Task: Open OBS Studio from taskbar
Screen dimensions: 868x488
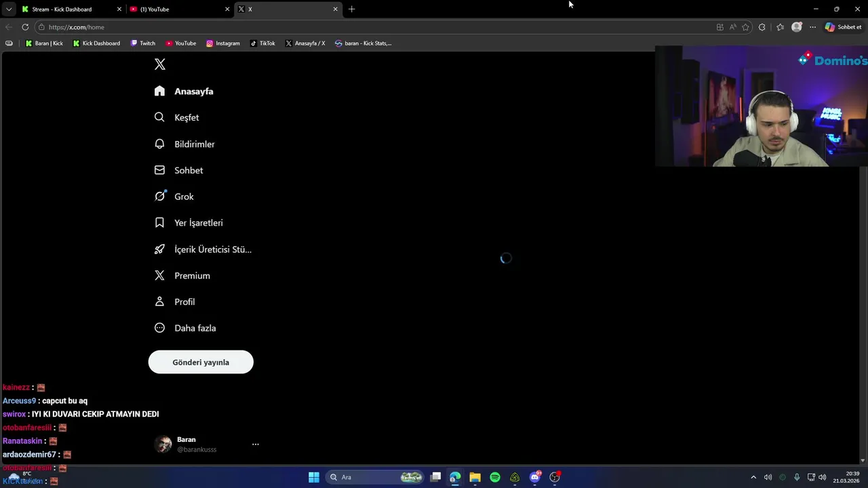Action: (555, 477)
